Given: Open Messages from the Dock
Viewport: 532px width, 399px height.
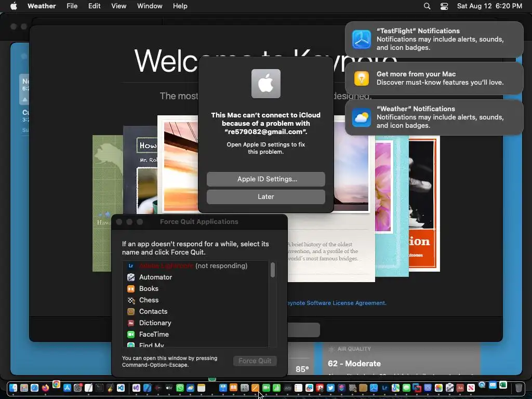Looking at the screenshot, I should point(406,388).
